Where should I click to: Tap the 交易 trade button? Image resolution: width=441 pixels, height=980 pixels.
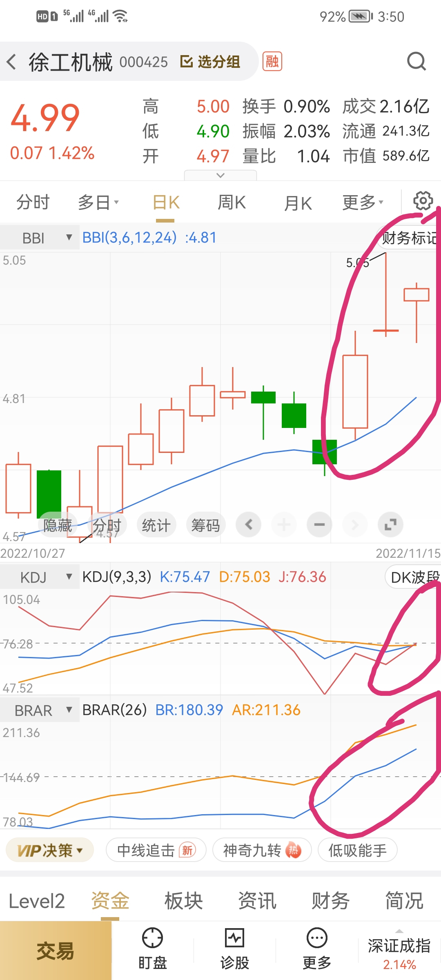click(56, 951)
